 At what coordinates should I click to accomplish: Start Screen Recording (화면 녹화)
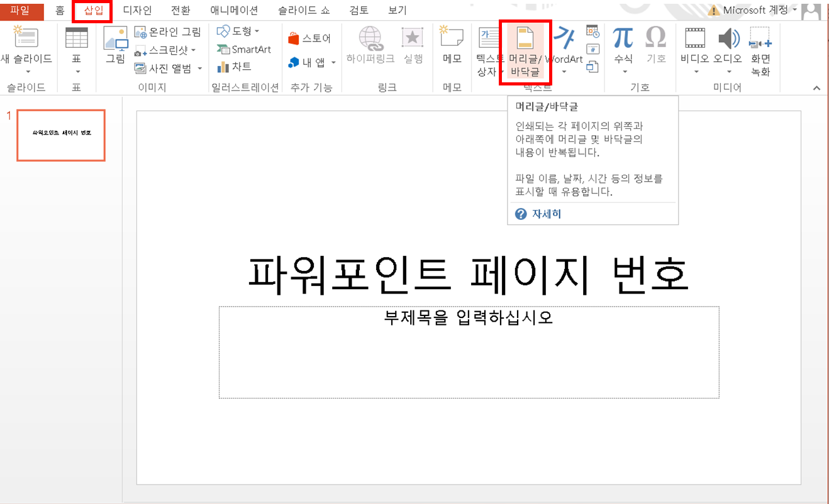760,52
